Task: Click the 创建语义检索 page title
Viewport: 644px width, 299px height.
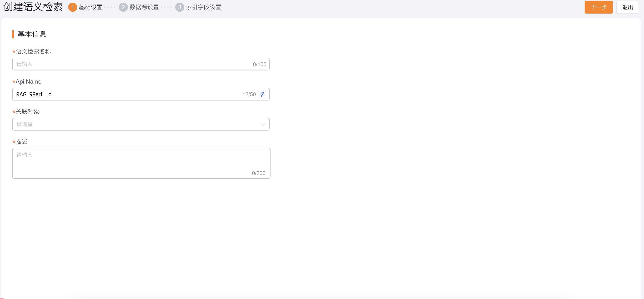Action: pos(33,7)
